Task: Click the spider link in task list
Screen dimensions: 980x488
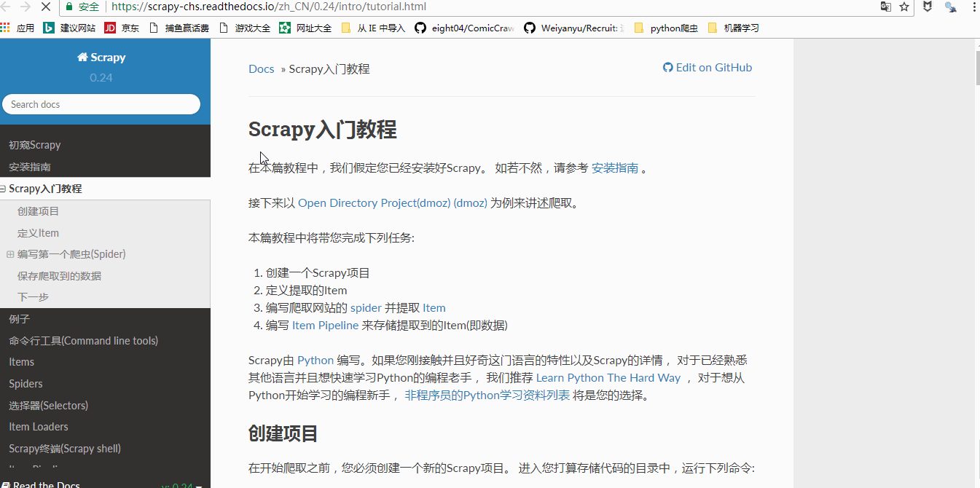Action: click(366, 308)
